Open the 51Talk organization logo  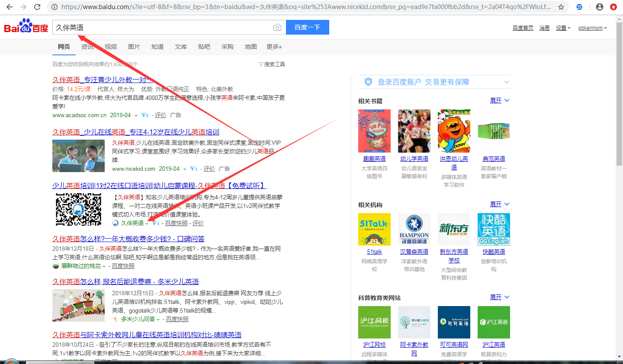[374, 229]
